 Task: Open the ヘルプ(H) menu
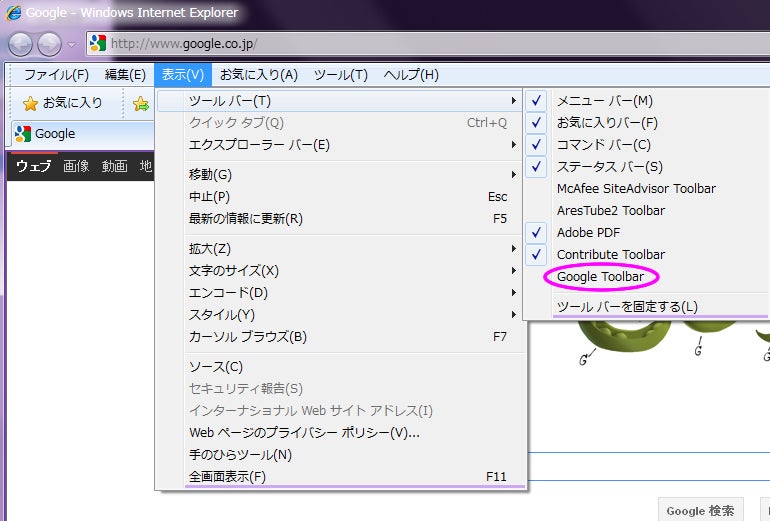(x=411, y=75)
